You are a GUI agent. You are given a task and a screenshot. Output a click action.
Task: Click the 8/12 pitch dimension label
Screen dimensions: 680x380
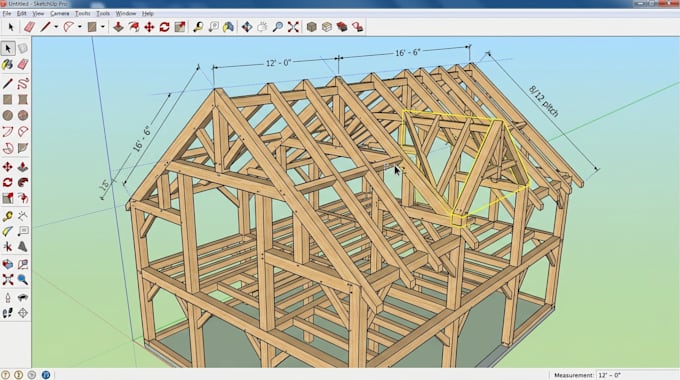544,102
